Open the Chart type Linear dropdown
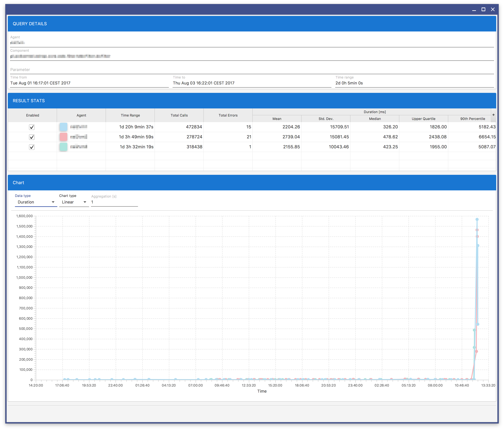The width and height of the screenshot is (504, 430). pos(74,202)
